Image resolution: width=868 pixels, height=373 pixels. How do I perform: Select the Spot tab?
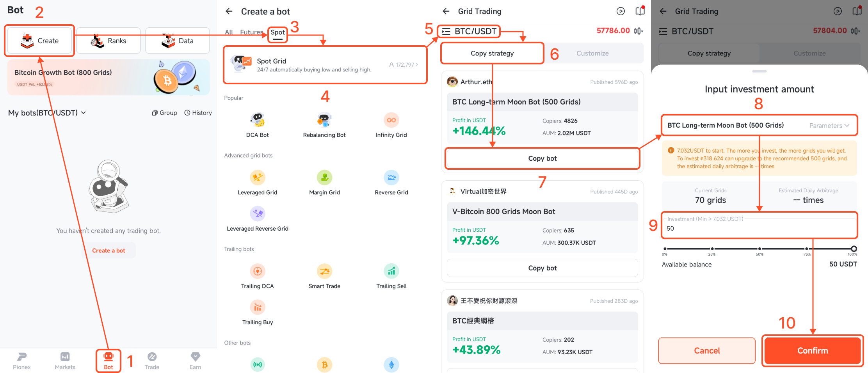click(277, 33)
